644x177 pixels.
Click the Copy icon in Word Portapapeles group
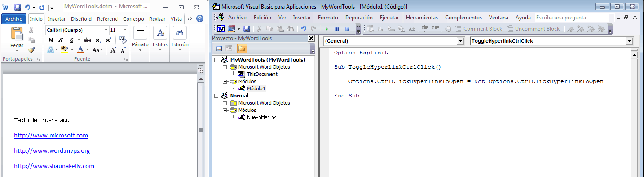tap(31, 40)
